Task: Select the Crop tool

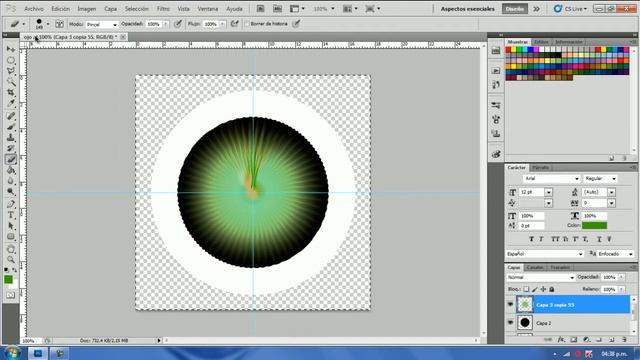Action: pos(11,93)
